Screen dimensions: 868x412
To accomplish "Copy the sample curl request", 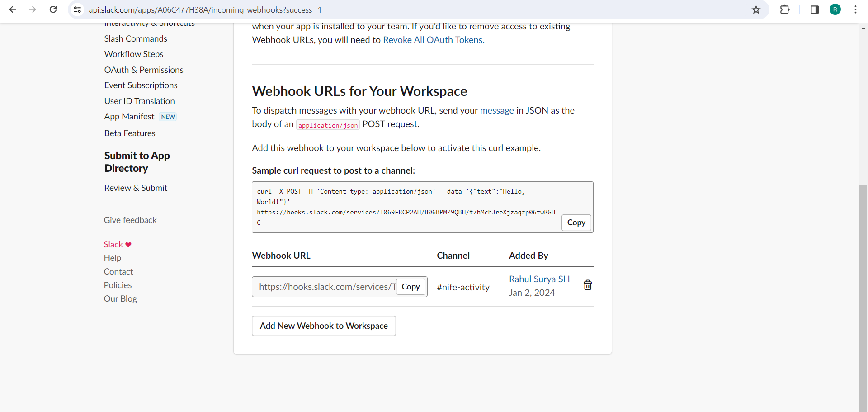I will click(x=576, y=223).
